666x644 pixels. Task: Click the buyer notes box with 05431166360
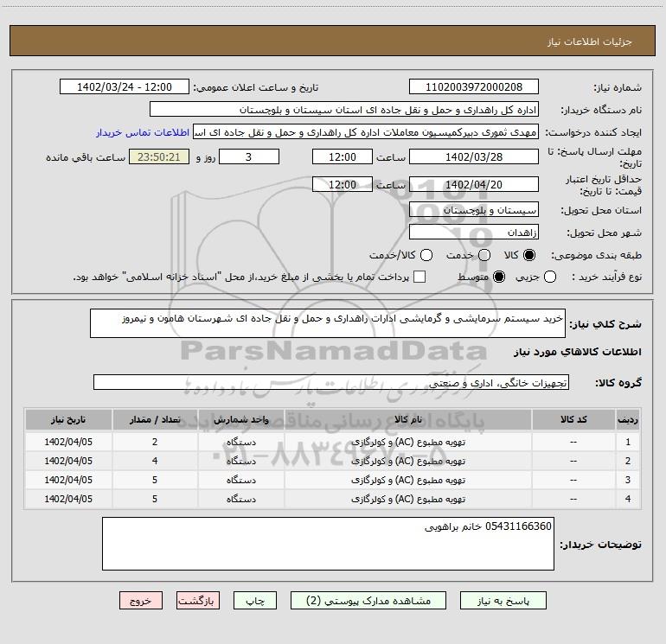pyautogui.click(x=328, y=544)
